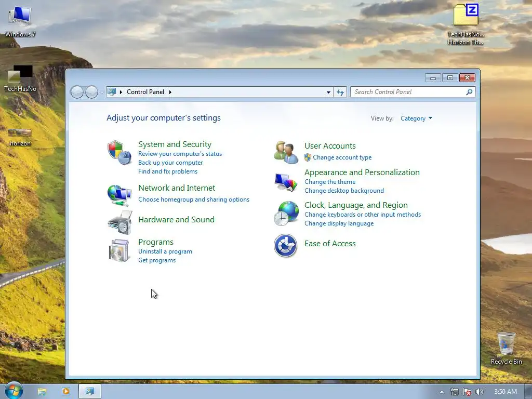The height and width of the screenshot is (399, 532).
Task: Select the horizon desktop icon
Action: pyautogui.click(x=20, y=137)
